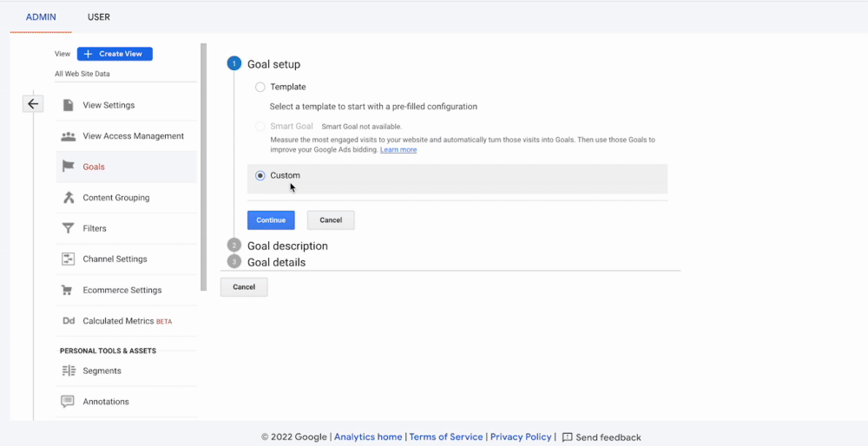Click the back arrow icon in sidebar

[33, 104]
